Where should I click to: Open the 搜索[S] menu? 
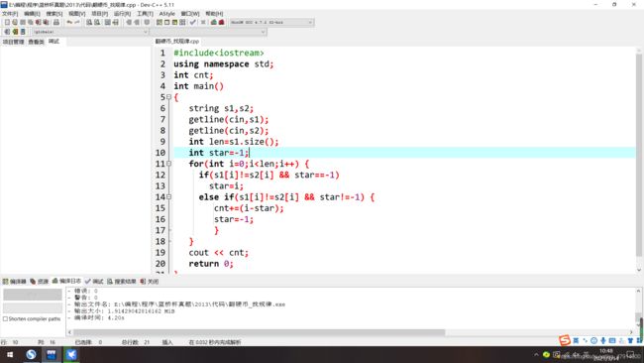click(54, 14)
